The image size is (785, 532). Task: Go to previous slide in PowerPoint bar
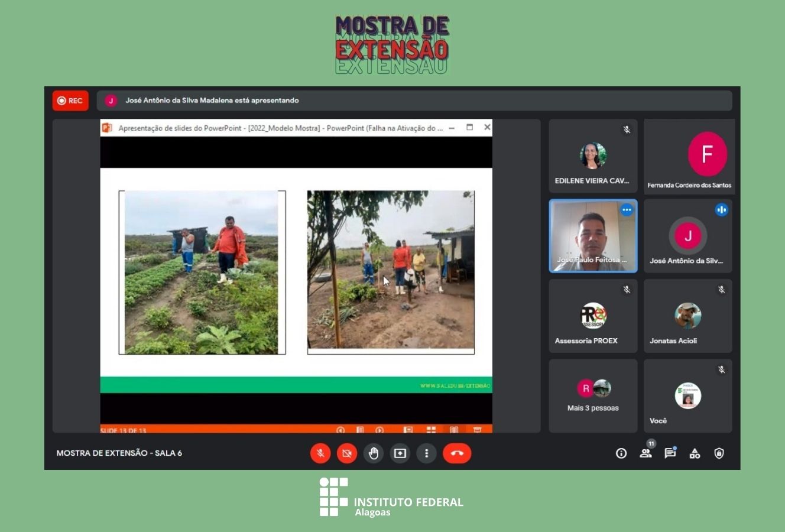pos(340,430)
